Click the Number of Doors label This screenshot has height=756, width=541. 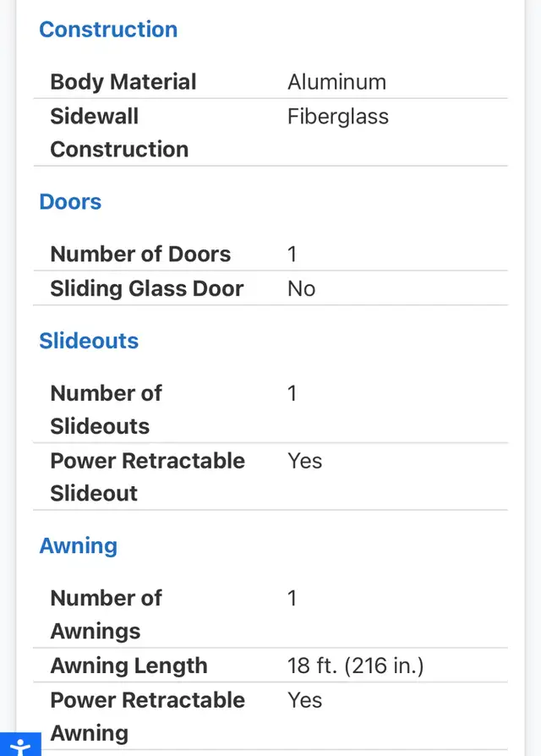[x=140, y=254]
